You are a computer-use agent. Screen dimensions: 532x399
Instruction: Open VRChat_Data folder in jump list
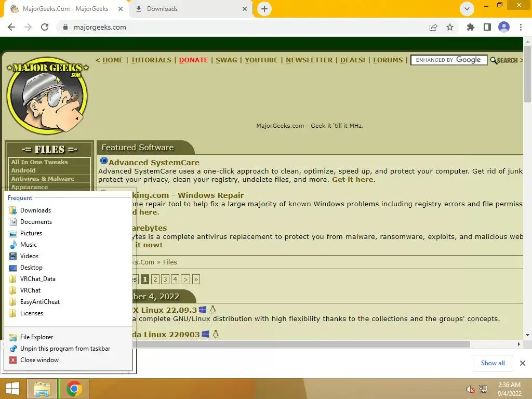tap(68, 279)
